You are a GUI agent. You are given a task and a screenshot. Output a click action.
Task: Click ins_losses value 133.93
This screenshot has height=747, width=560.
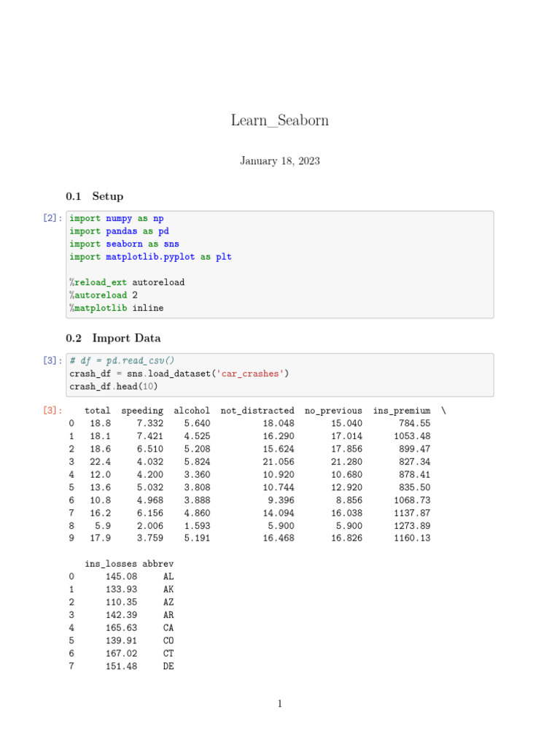tap(122, 589)
